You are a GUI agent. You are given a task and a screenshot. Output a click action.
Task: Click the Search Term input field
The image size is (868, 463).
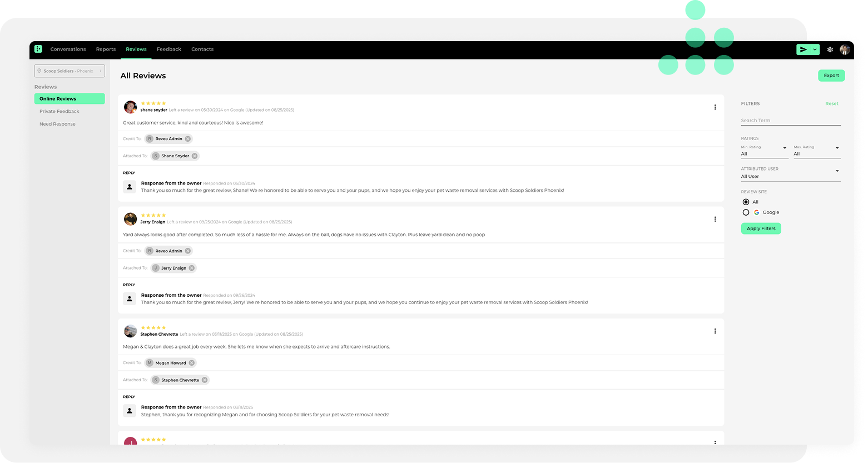point(790,121)
